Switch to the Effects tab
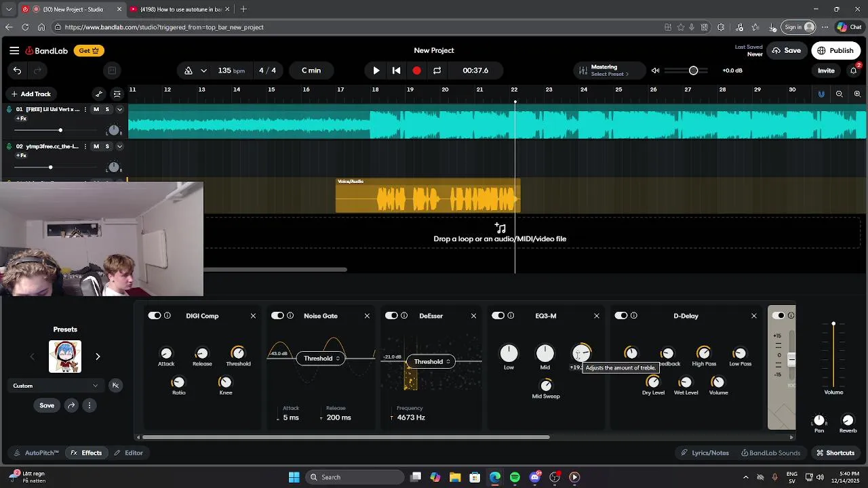Image resolution: width=868 pixels, height=488 pixels. (86, 453)
